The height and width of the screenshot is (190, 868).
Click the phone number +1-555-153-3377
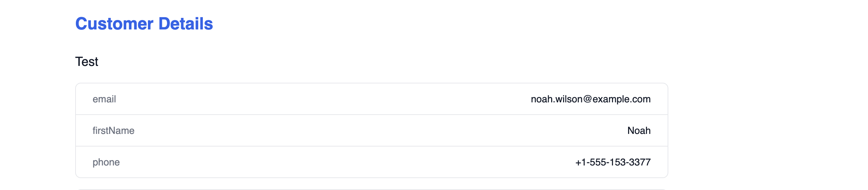coord(613,162)
